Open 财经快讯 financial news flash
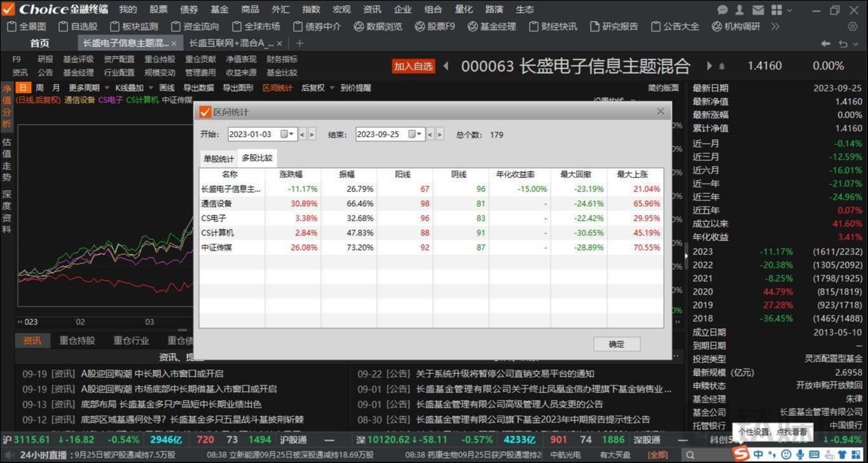This screenshot has height=463, width=868. pos(553,26)
